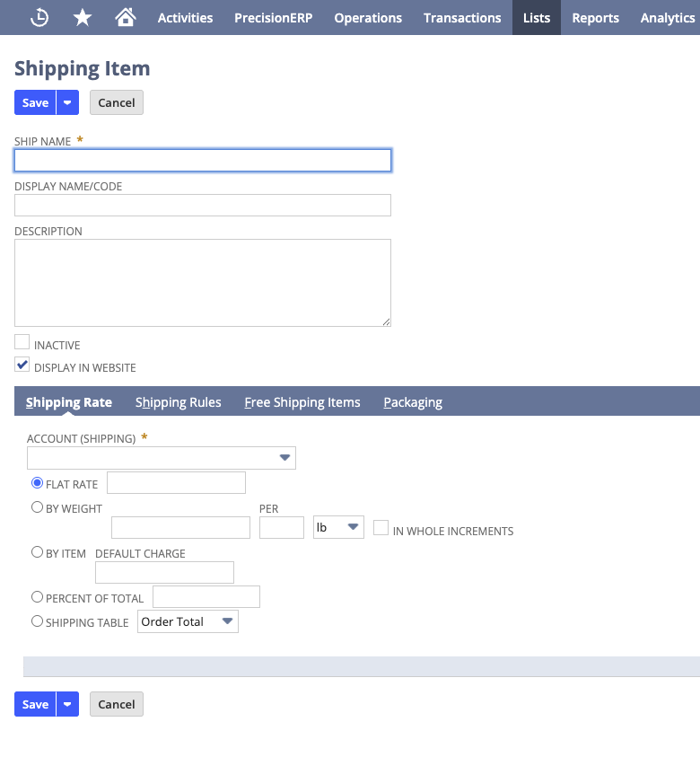Open the Packaging tab
The width and height of the screenshot is (700, 757).
[413, 402]
